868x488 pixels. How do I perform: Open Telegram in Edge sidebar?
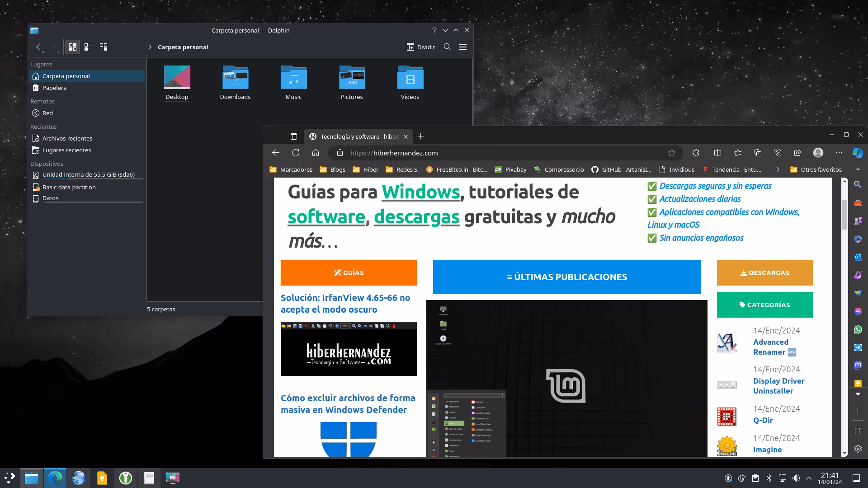858,347
